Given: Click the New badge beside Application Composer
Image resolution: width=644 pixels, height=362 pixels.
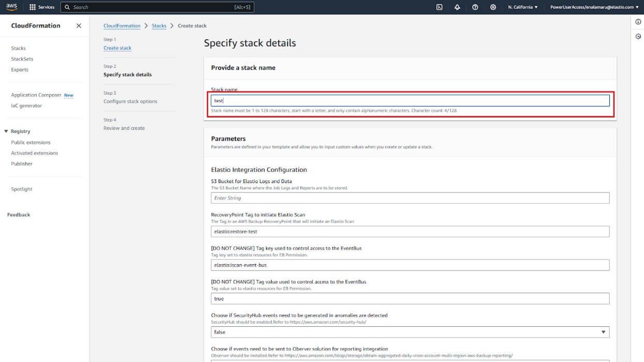Looking at the screenshot, I should 68,95.
